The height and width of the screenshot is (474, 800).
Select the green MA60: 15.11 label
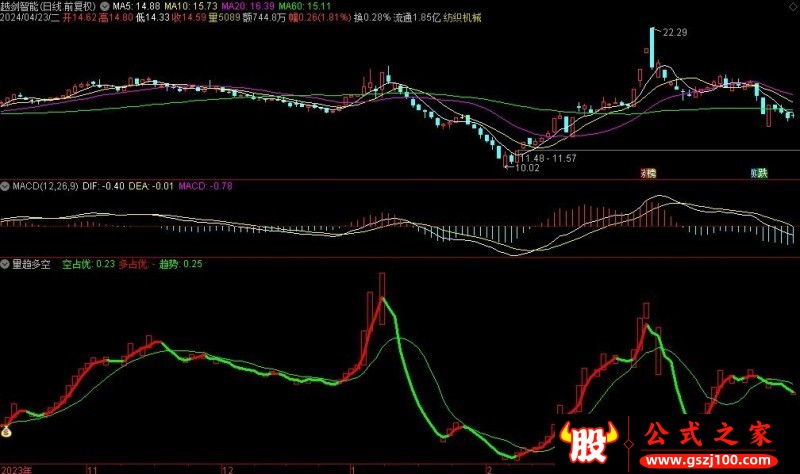pyautogui.click(x=305, y=7)
